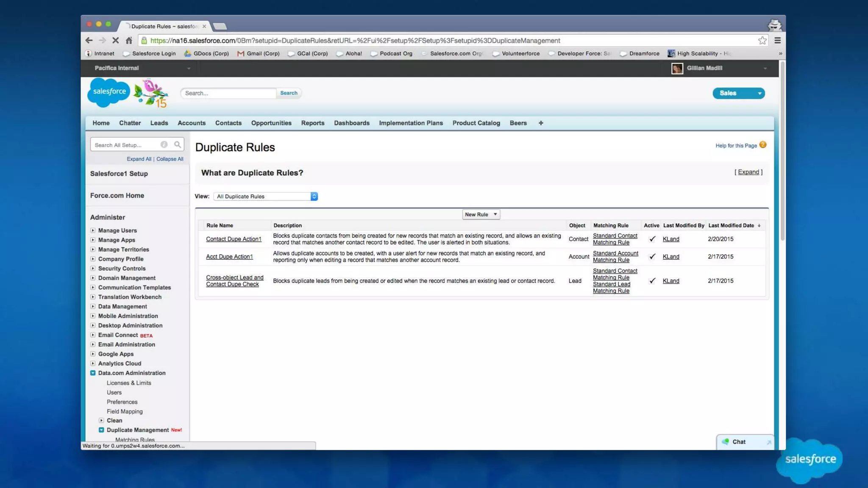Switch to the Dashboards tab

pyautogui.click(x=351, y=123)
